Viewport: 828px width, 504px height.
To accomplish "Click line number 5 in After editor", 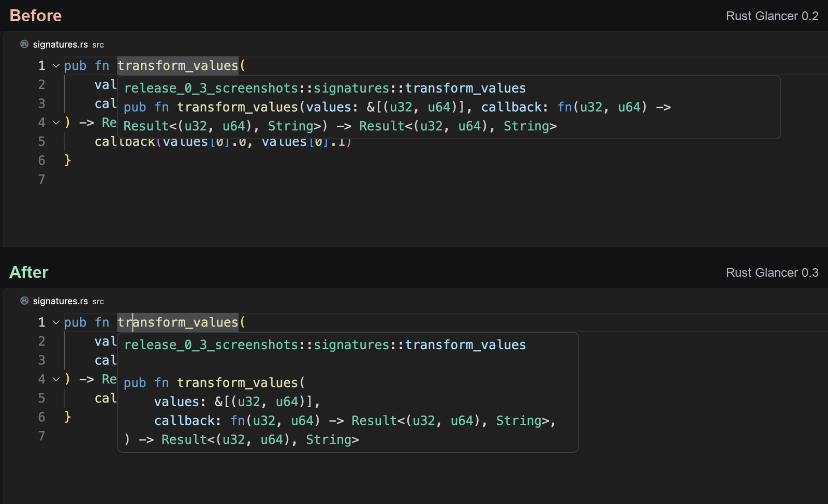I will coord(42,398).
